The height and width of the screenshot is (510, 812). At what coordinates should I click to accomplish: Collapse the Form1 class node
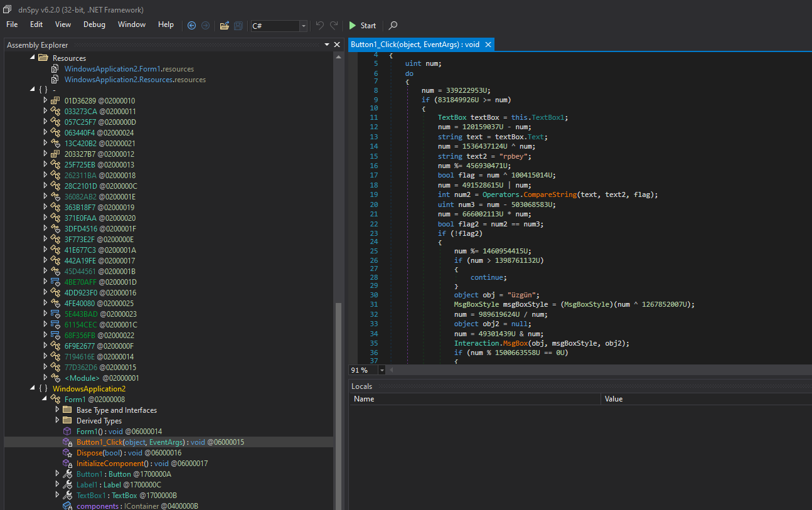[x=45, y=399]
